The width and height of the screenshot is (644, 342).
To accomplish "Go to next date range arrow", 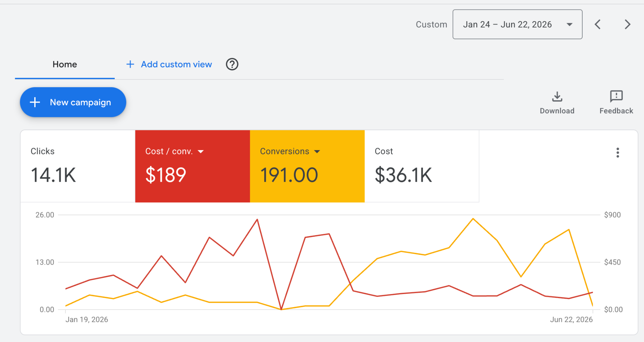I will (x=628, y=24).
